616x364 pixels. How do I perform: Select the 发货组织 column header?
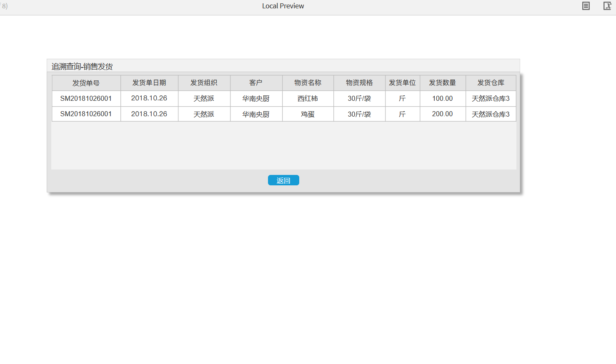[x=204, y=83]
